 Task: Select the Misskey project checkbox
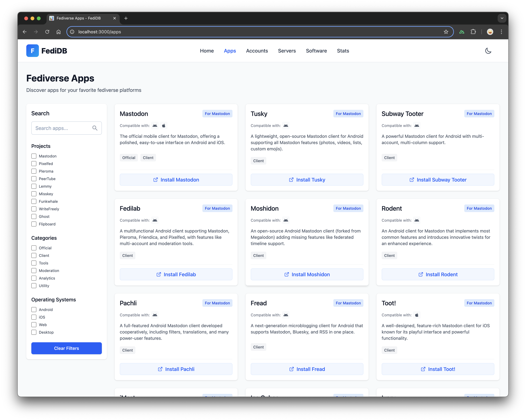point(34,194)
